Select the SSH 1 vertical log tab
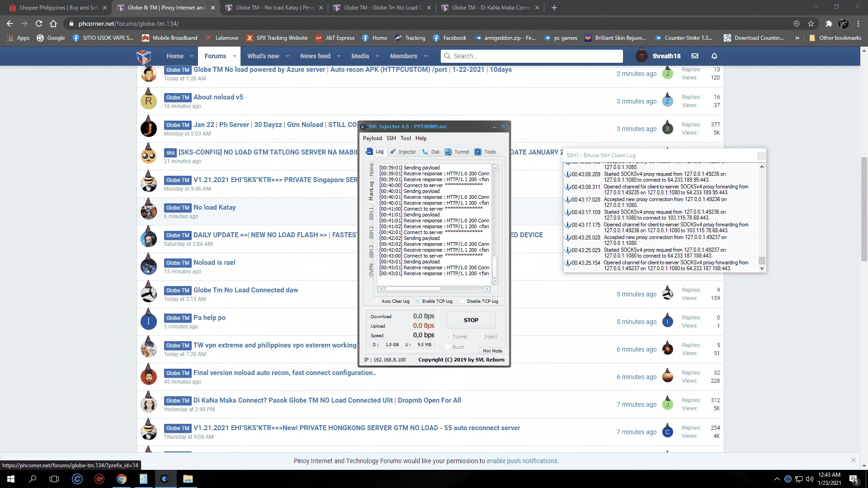 [x=371, y=213]
